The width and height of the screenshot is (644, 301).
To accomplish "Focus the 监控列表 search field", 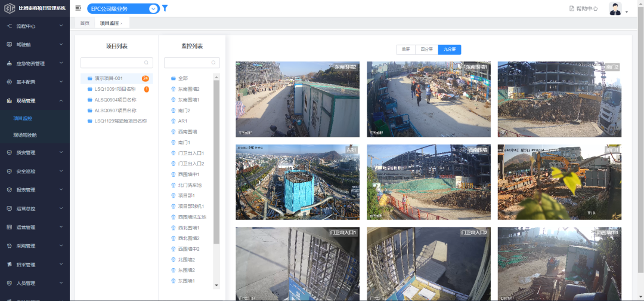I will [x=192, y=63].
